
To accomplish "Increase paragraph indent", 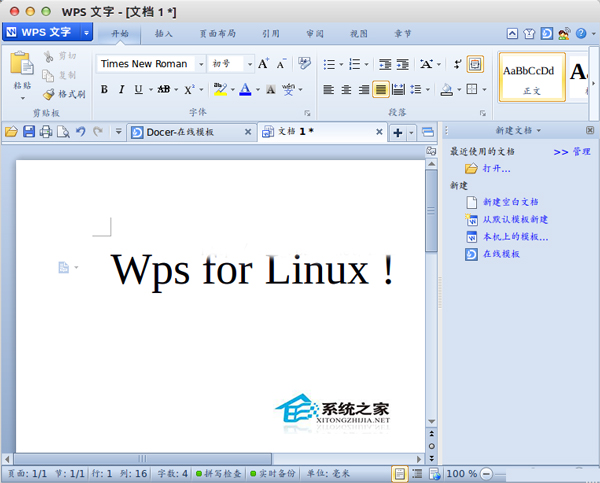I will coord(403,64).
